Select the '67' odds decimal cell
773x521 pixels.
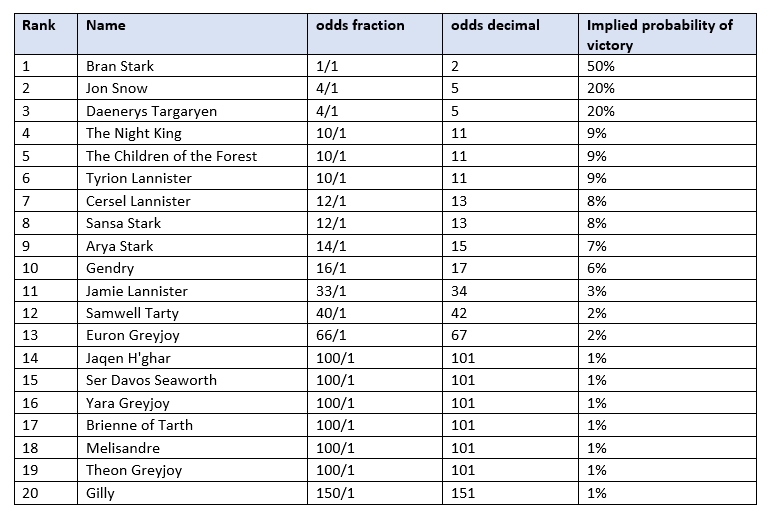pos(460,335)
